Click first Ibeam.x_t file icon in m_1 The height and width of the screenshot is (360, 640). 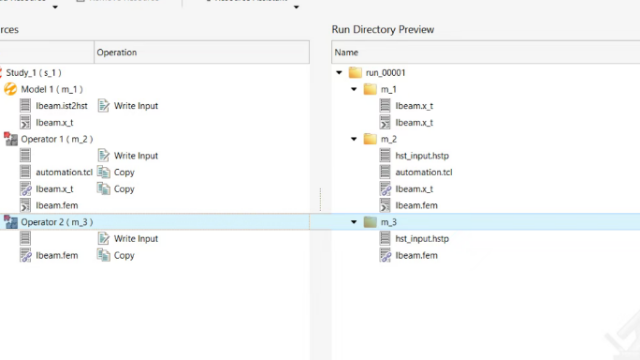[385, 106]
